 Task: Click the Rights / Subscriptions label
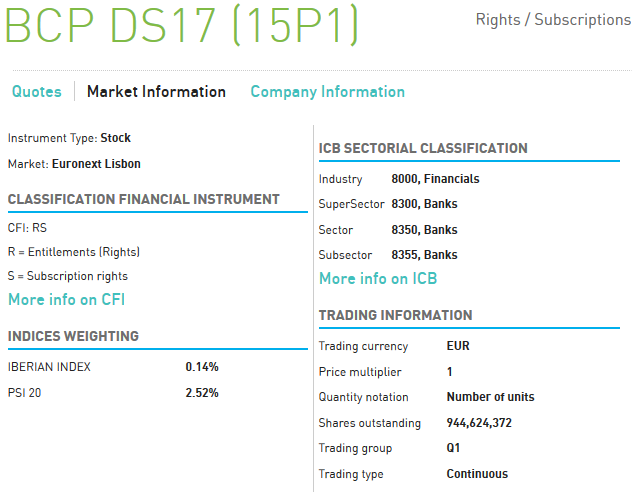(x=552, y=20)
